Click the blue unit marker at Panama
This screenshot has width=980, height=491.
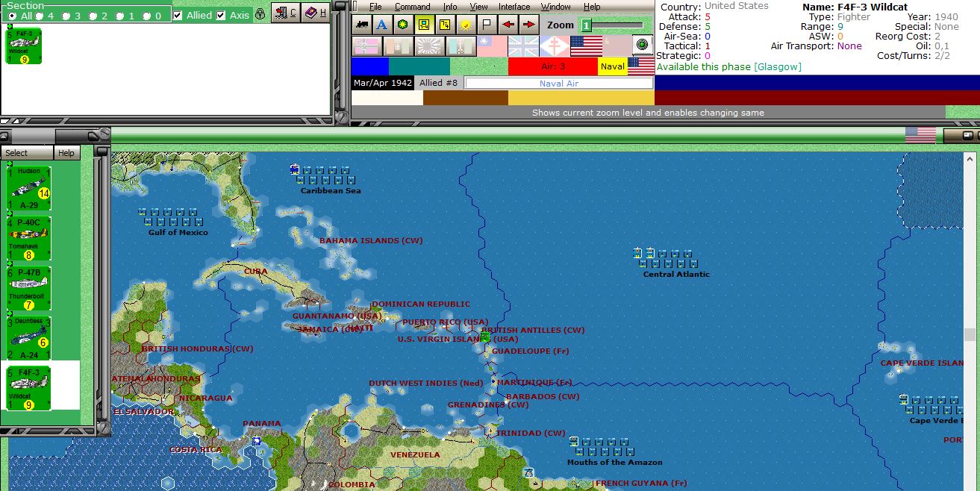(257, 442)
